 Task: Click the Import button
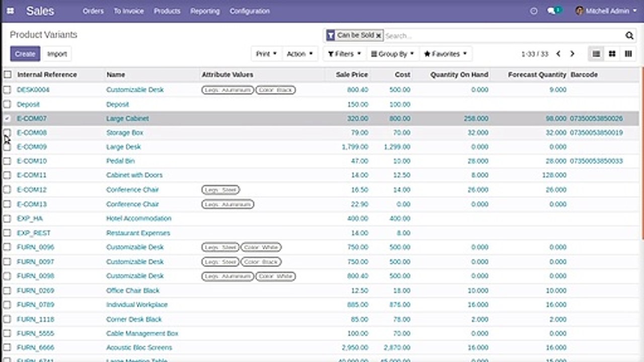point(57,54)
